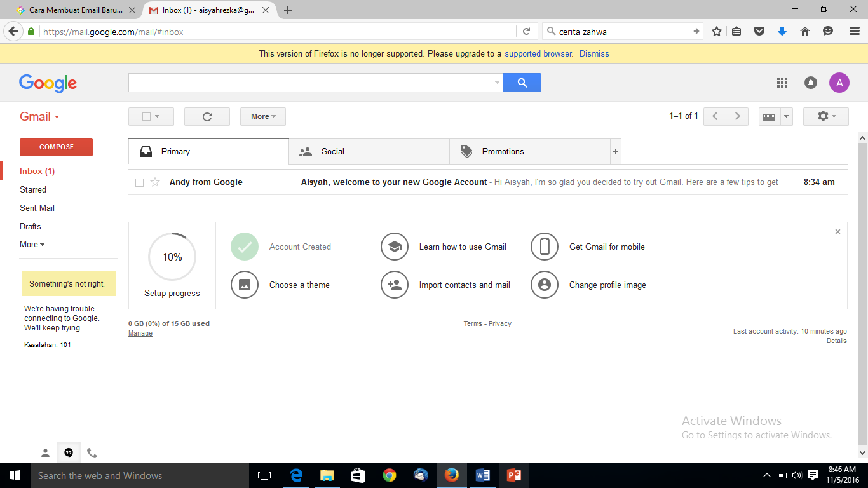Click the cerita zahwa browser search box
This screenshot has width=868, height=488.
623,31
